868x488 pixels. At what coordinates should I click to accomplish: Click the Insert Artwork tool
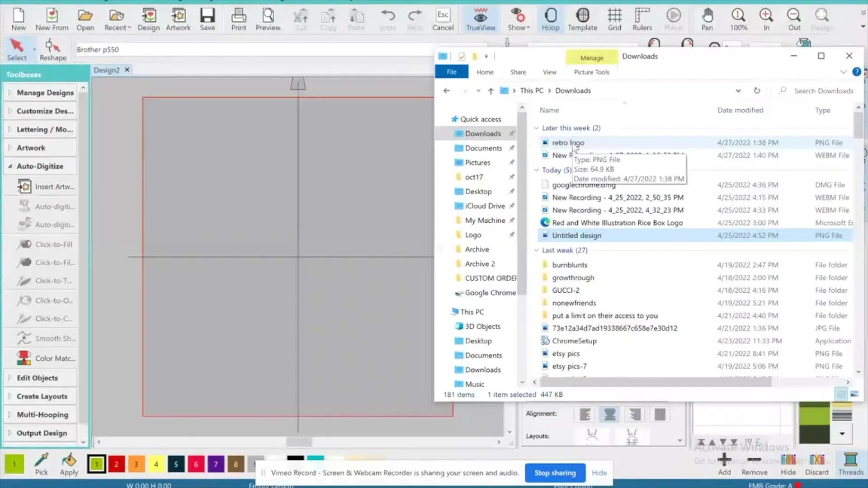coord(45,187)
